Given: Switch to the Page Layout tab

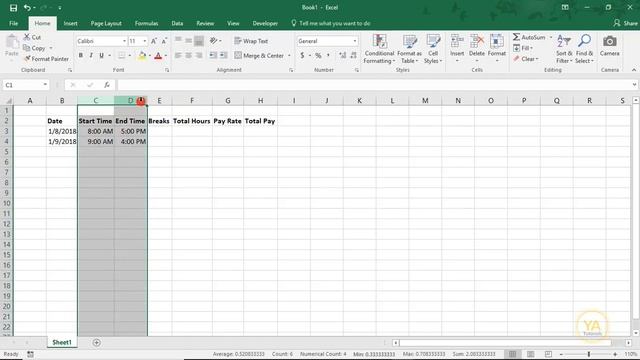Looking at the screenshot, I should pos(106,23).
